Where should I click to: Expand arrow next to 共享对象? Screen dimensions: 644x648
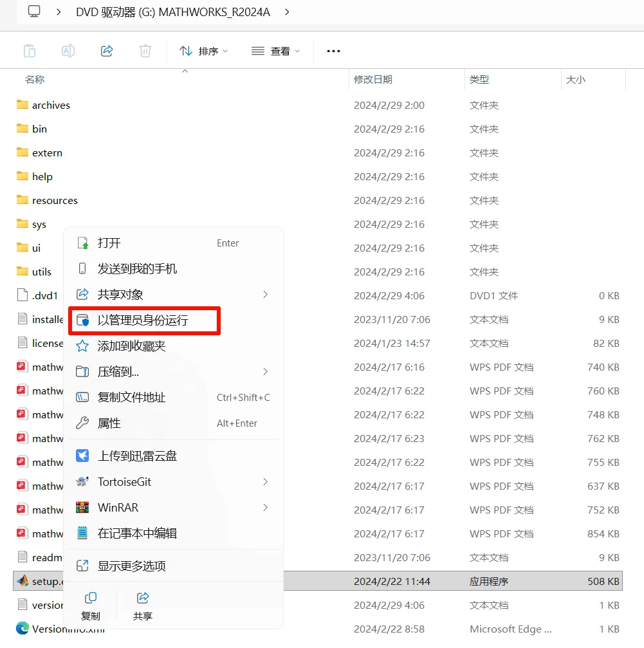[x=265, y=294]
